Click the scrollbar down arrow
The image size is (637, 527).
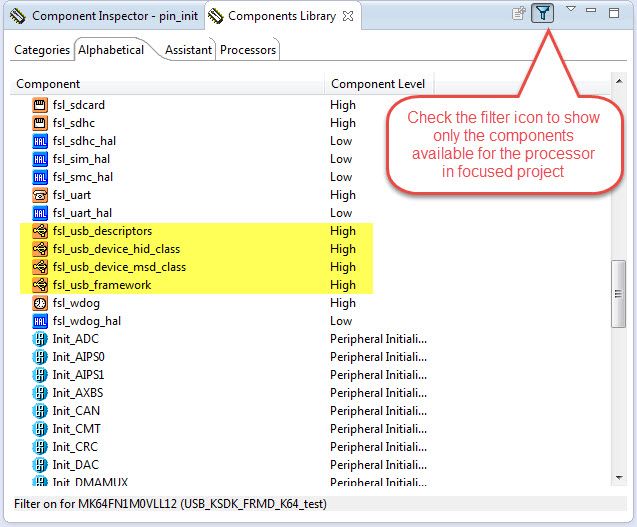tap(619, 477)
